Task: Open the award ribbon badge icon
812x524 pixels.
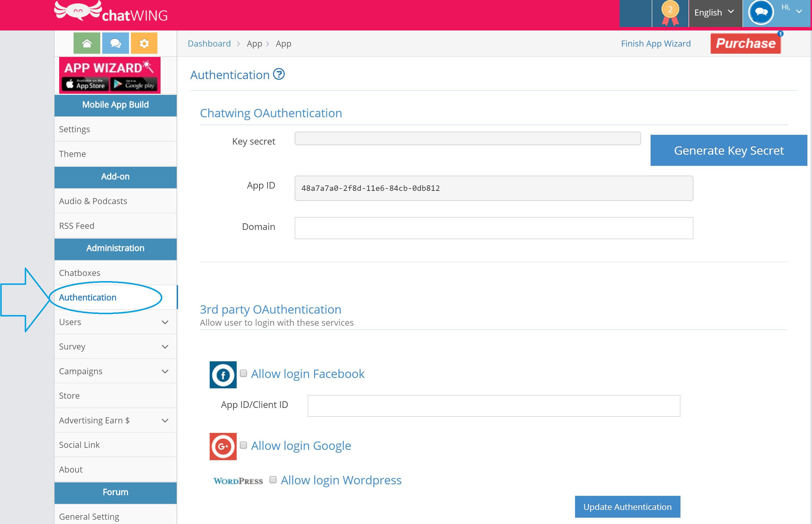Action: pyautogui.click(x=670, y=14)
